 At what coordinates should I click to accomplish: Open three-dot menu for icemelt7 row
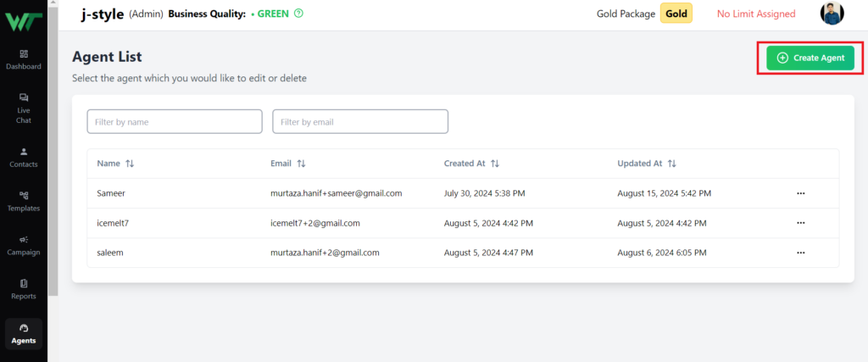800,223
